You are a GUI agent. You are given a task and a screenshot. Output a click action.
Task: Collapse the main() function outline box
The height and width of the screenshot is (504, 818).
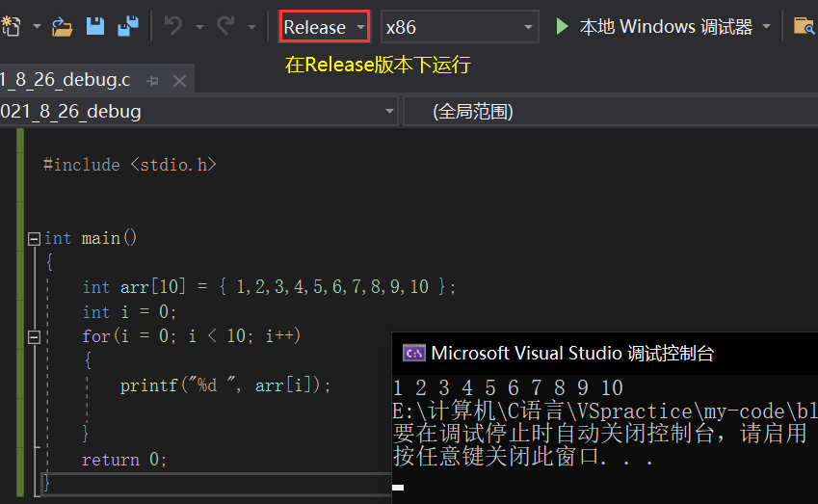34,239
